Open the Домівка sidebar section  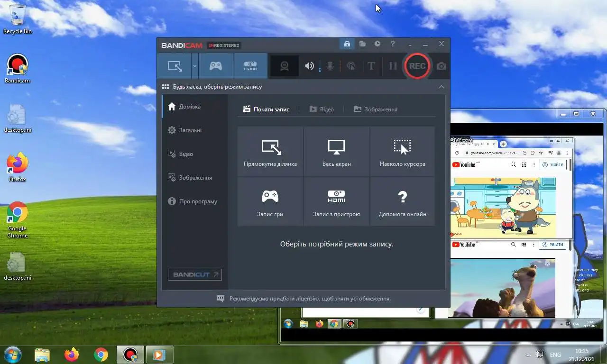pos(195,107)
